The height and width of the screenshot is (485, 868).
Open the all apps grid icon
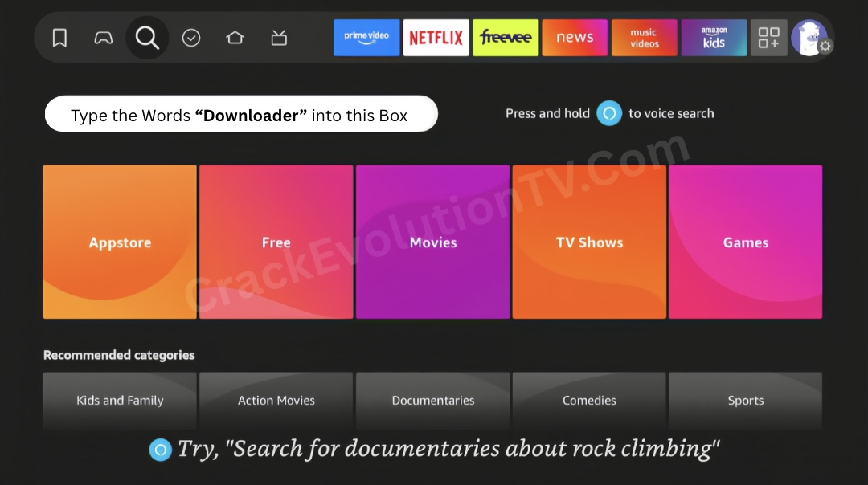[x=769, y=38]
